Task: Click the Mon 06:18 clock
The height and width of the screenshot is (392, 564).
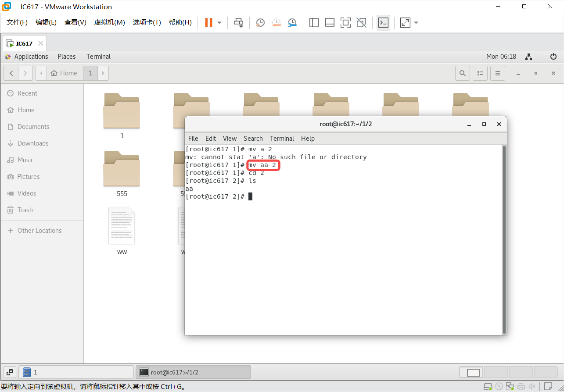Action: [x=501, y=57]
